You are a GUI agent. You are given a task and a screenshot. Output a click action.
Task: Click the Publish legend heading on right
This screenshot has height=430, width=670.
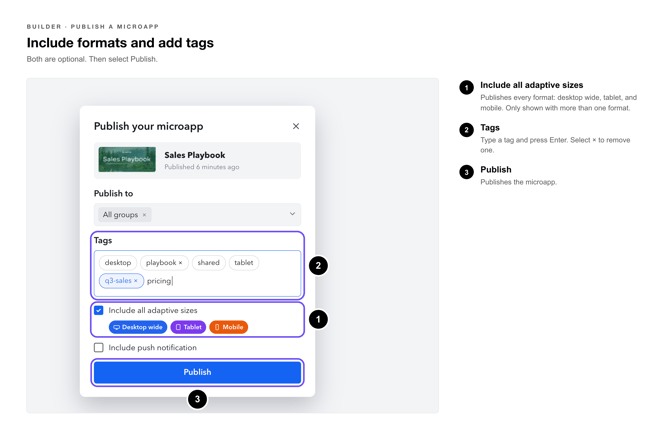click(x=496, y=170)
